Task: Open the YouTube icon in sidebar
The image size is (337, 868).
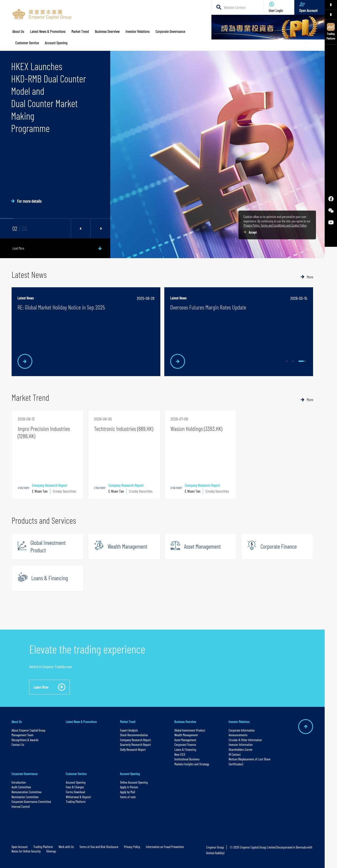Action: click(x=331, y=222)
